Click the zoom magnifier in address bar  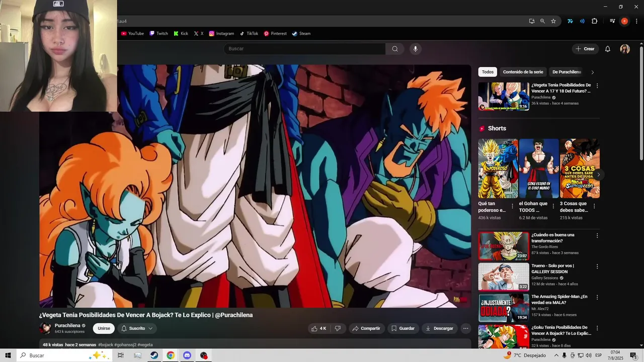click(x=542, y=21)
